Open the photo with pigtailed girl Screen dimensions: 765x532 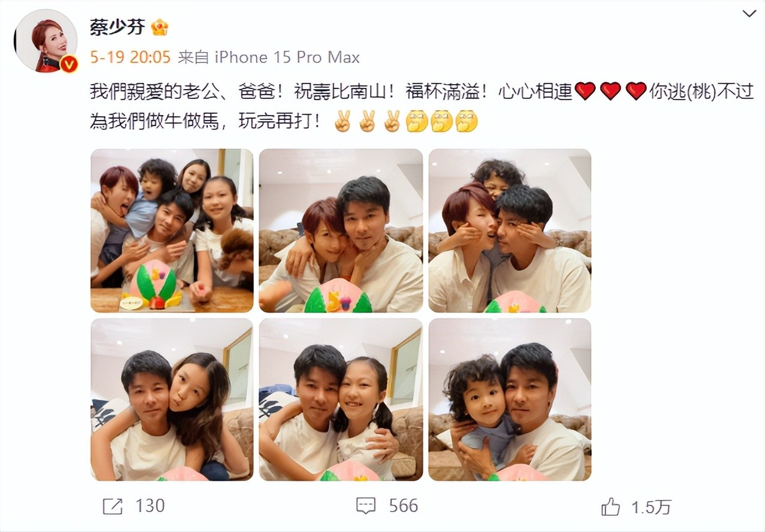click(341, 400)
